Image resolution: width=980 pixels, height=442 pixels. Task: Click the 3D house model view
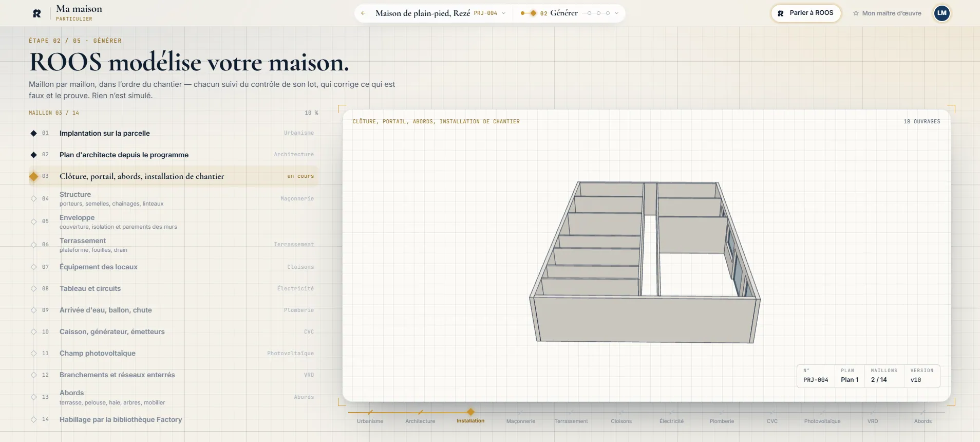click(x=645, y=262)
